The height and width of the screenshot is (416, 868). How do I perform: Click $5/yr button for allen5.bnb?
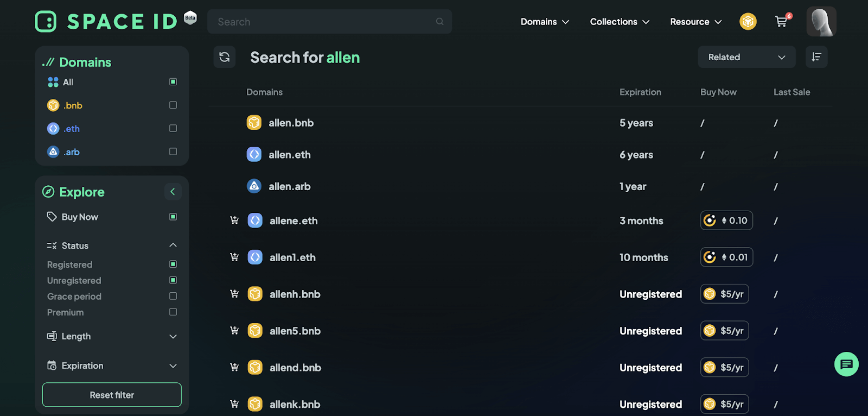pyautogui.click(x=724, y=331)
